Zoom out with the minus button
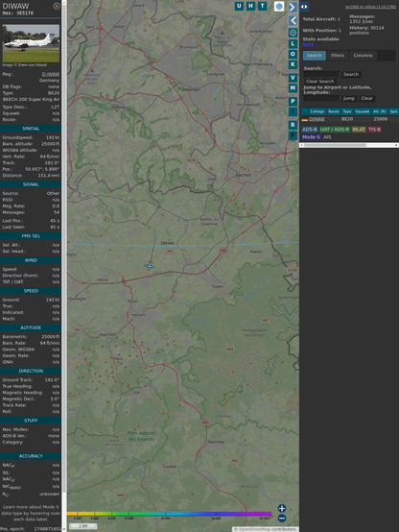This screenshot has width=399, height=532. [x=282, y=519]
